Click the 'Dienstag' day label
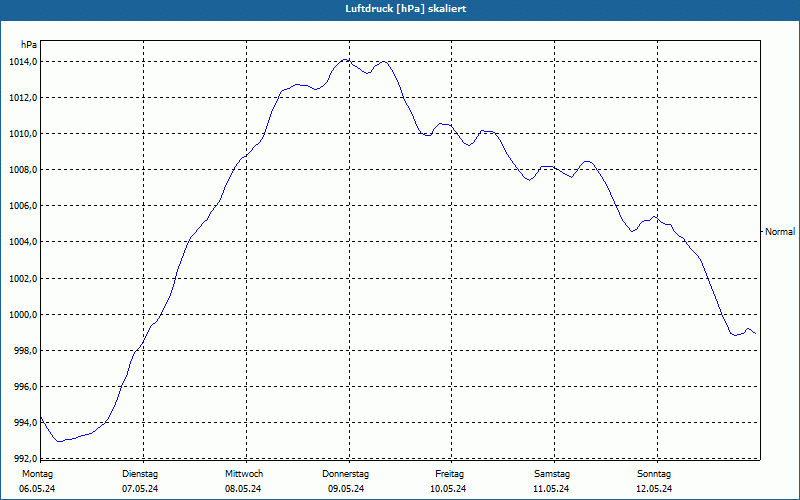This screenshot has width=800, height=500. [140, 474]
